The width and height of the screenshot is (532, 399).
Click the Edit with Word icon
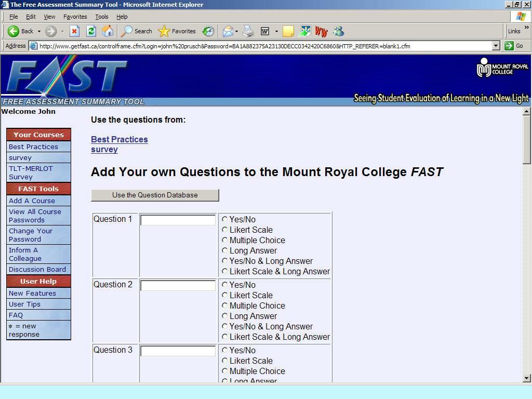coord(265,31)
